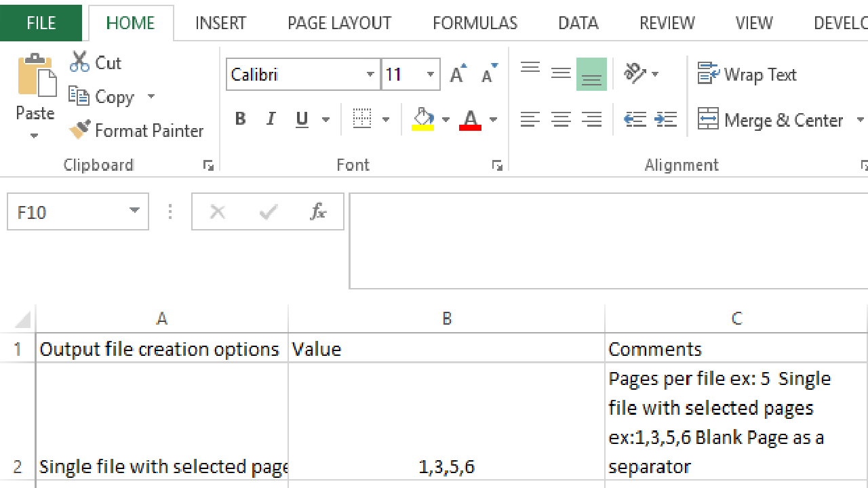
Task: Click the Decrease Indent icon
Action: 635,120
